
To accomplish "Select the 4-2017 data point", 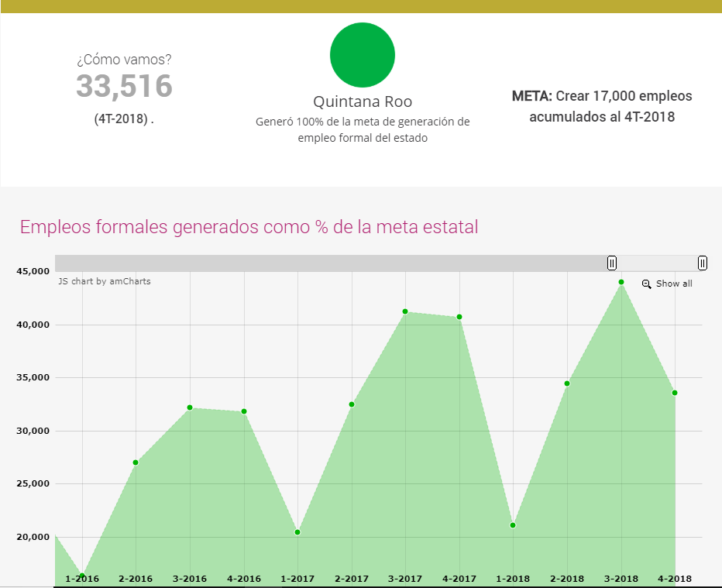I will 459,317.
